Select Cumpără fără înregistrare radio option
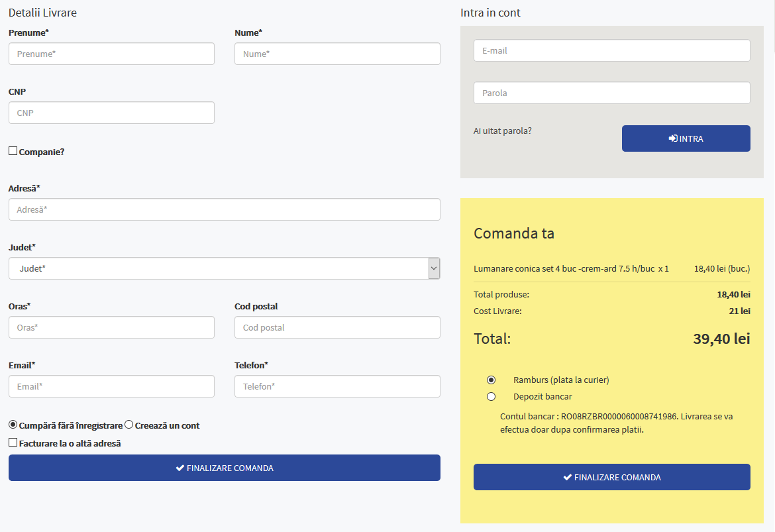Screen dimensions: 775x532 point(13,425)
